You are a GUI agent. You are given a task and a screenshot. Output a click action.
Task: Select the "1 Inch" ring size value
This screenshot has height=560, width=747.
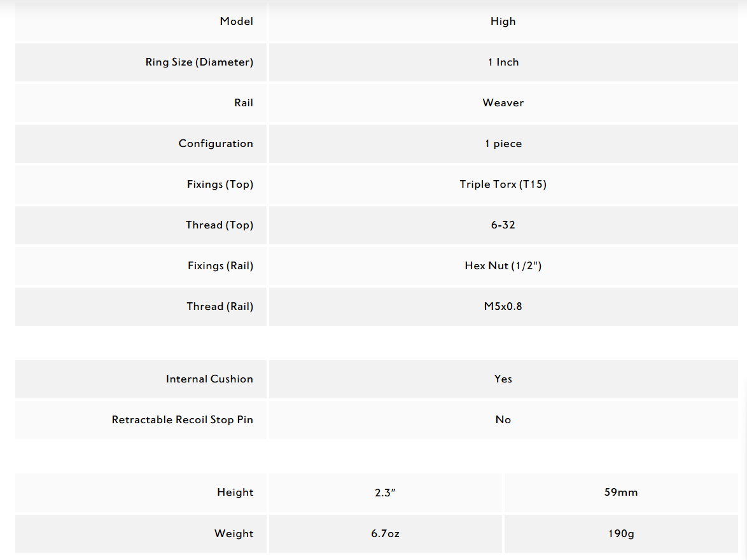(503, 62)
